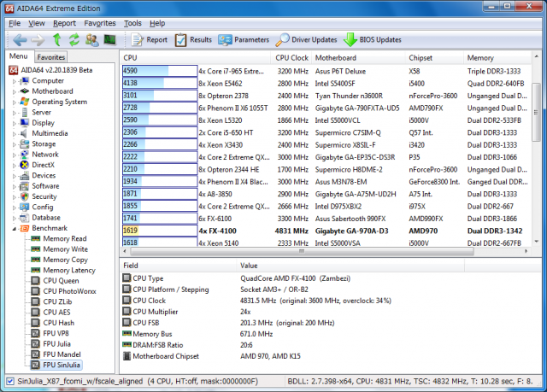Toggle the SinJulia status bar checkbox
This screenshot has width=547, height=392.
(x=10, y=381)
